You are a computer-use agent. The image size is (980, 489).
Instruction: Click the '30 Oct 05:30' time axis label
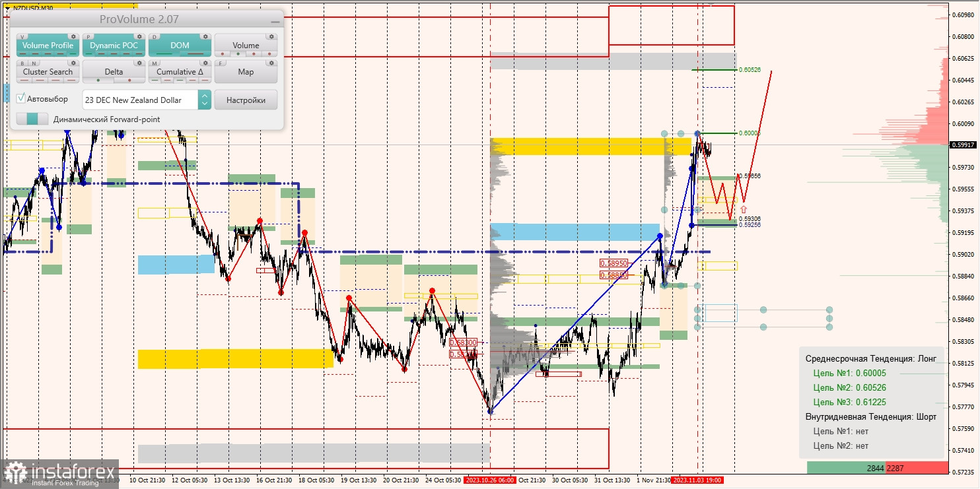569,480
